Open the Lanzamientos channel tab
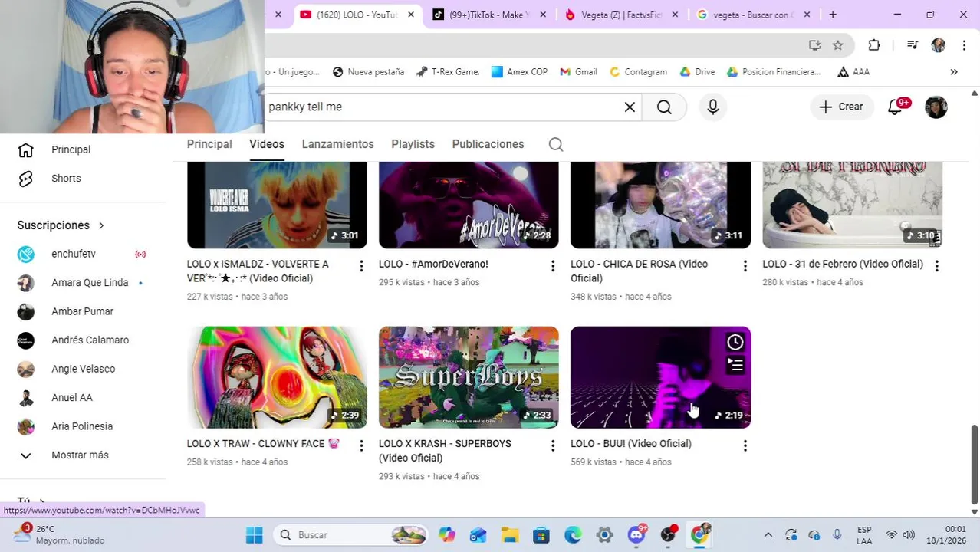This screenshot has height=552, width=980. pos(337,144)
